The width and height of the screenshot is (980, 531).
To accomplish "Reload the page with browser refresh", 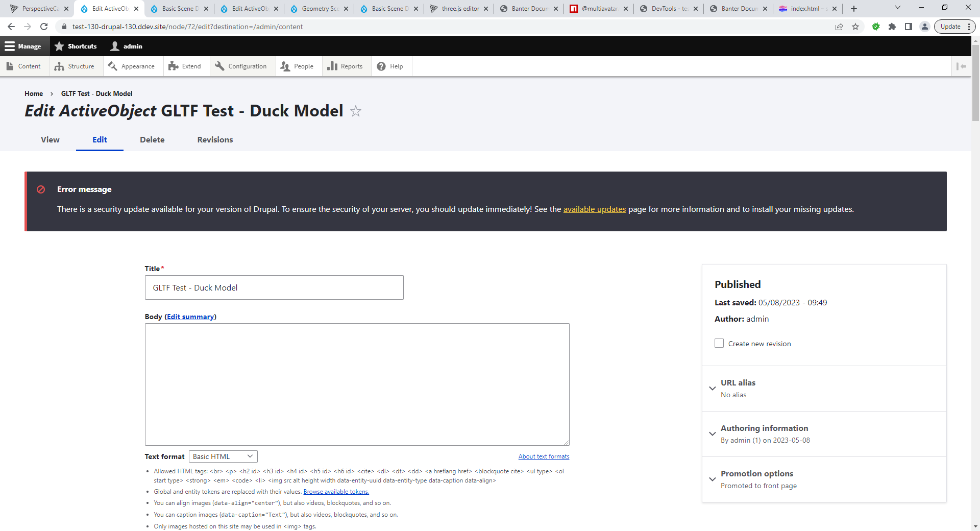I will (x=44, y=27).
